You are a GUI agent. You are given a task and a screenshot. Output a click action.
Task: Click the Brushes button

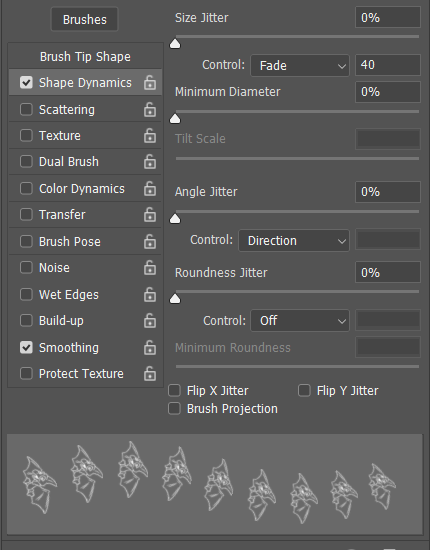[85, 20]
